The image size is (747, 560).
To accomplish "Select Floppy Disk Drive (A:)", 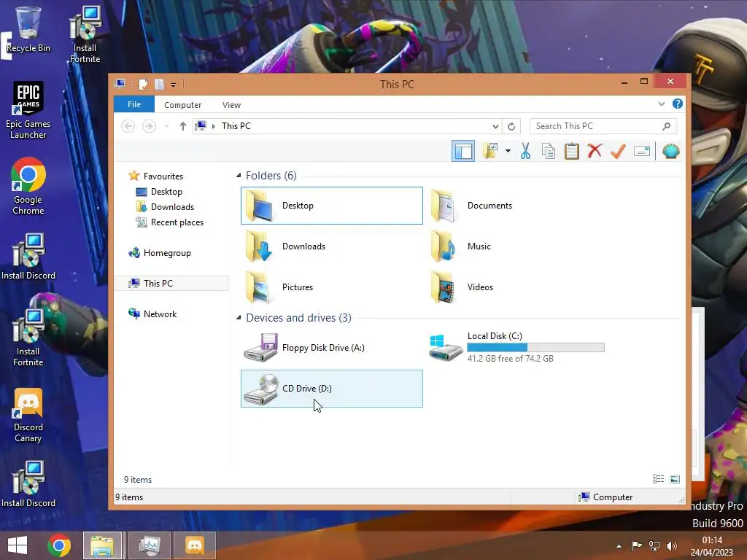I will point(323,348).
